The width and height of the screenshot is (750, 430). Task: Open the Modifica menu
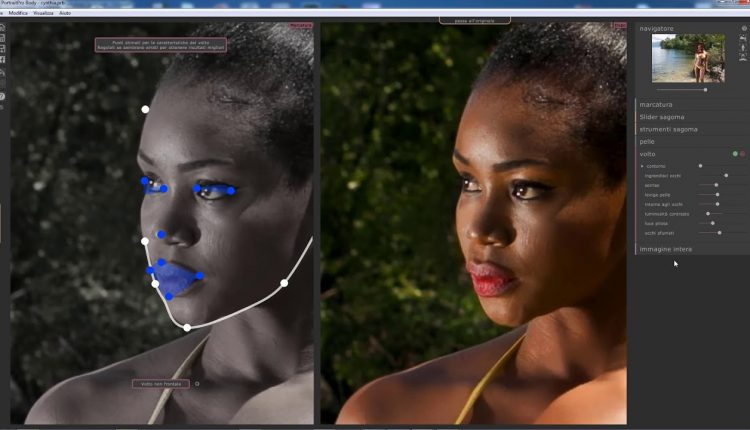click(18, 13)
